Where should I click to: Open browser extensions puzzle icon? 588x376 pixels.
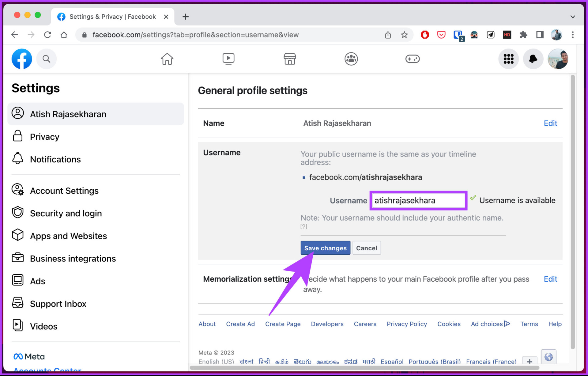(x=523, y=35)
